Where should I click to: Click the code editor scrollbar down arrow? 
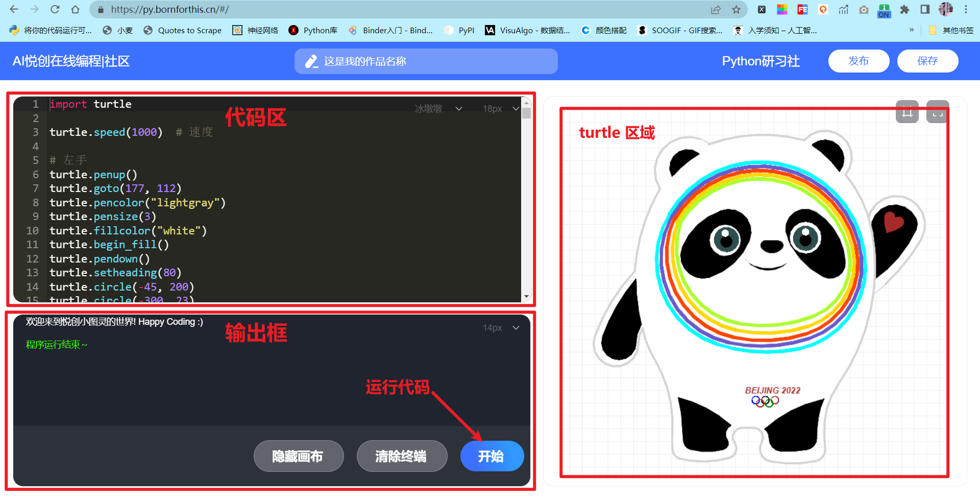(526, 296)
